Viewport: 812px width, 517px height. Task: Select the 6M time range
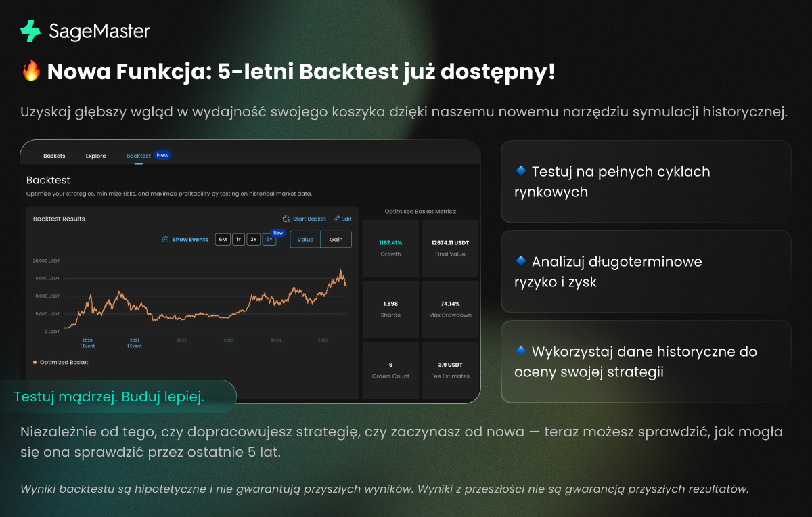tap(223, 240)
